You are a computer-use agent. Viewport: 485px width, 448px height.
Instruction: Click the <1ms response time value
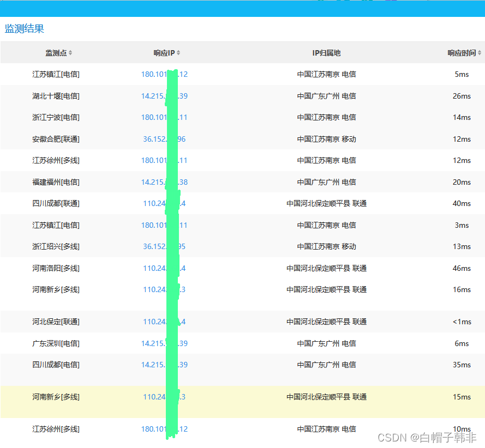coord(462,322)
